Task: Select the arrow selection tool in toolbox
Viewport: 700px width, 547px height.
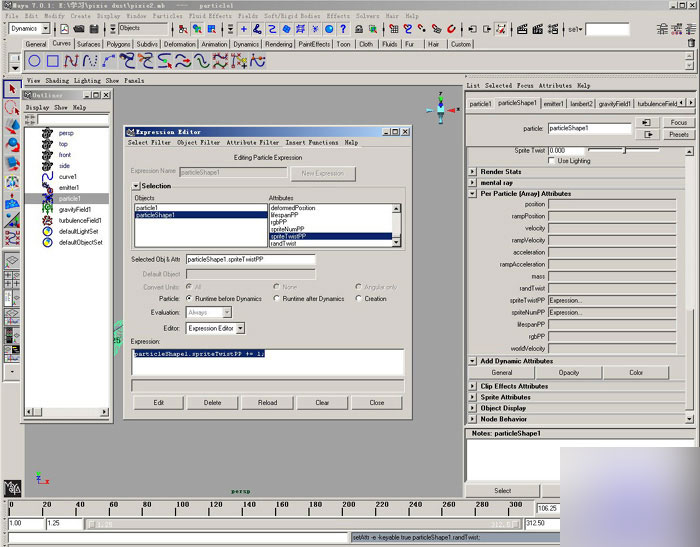Action: [11, 89]
